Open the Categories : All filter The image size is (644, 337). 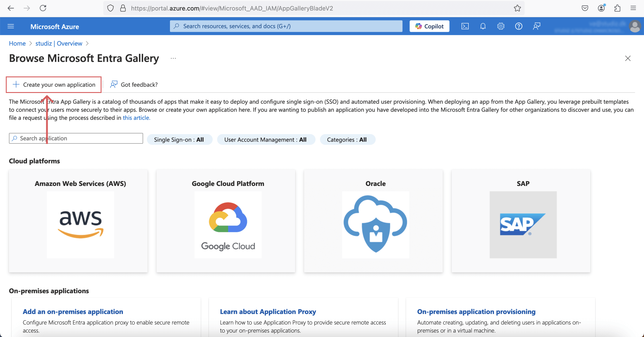click(347, 140)
